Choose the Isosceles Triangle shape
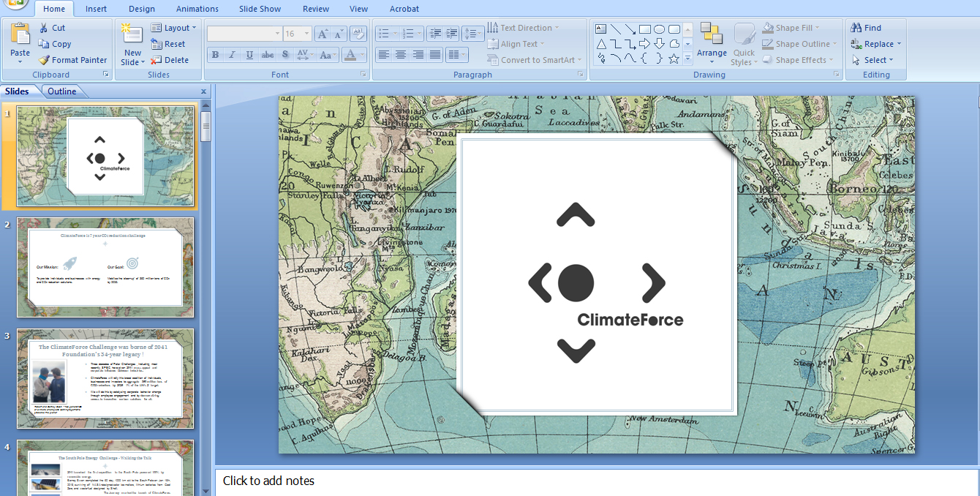Screen dimensions: 980x496 601,44
